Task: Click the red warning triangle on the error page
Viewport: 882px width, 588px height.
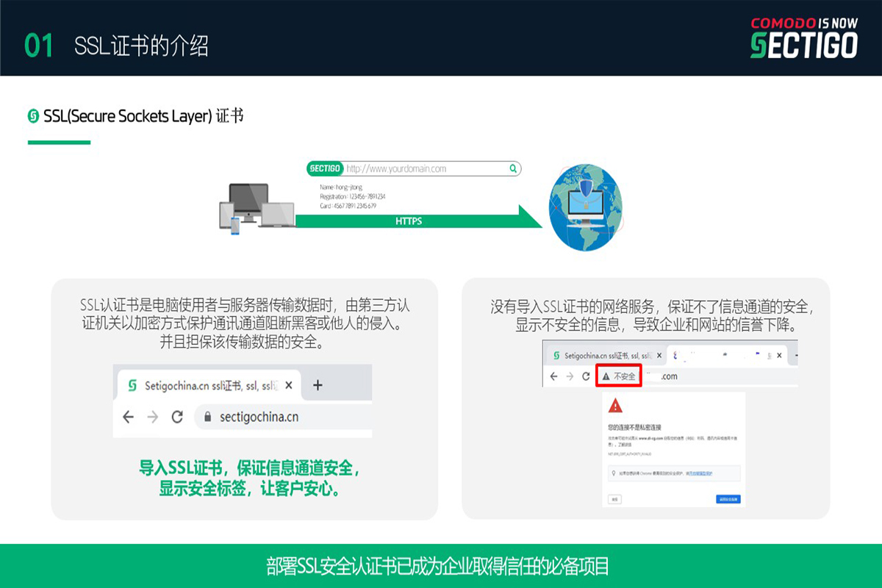Action: click(615, 405)
